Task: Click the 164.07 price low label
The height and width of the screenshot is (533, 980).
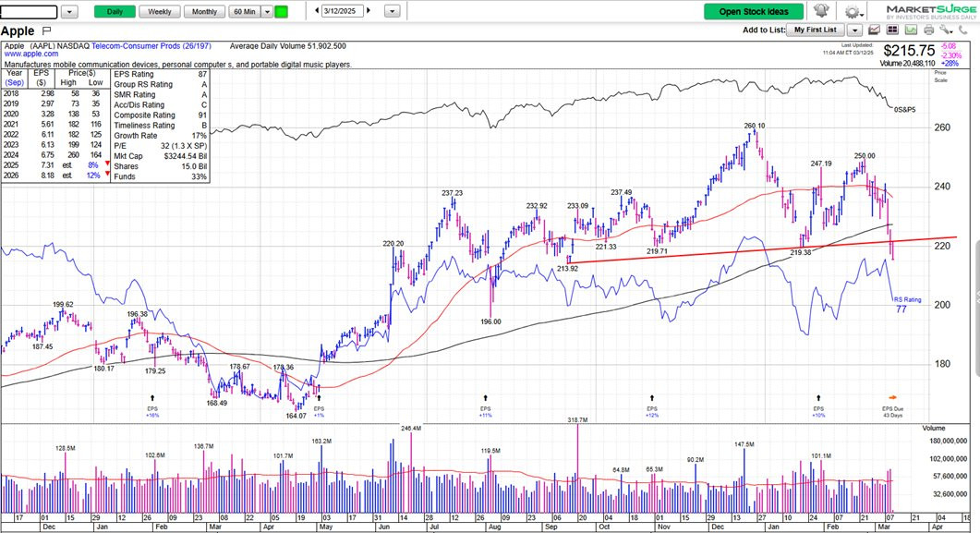Action: 296,417
